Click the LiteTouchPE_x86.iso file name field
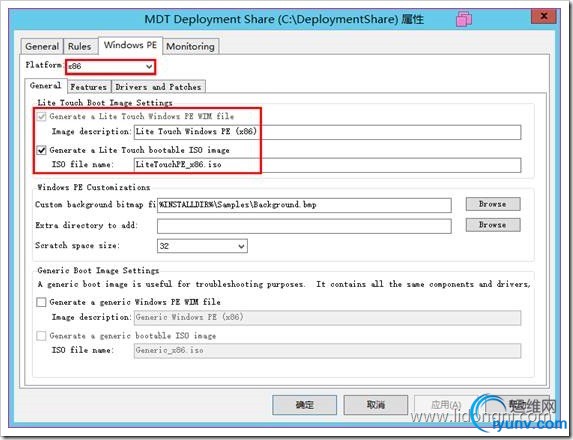This screenshot has width=573, height=440. 327,165
